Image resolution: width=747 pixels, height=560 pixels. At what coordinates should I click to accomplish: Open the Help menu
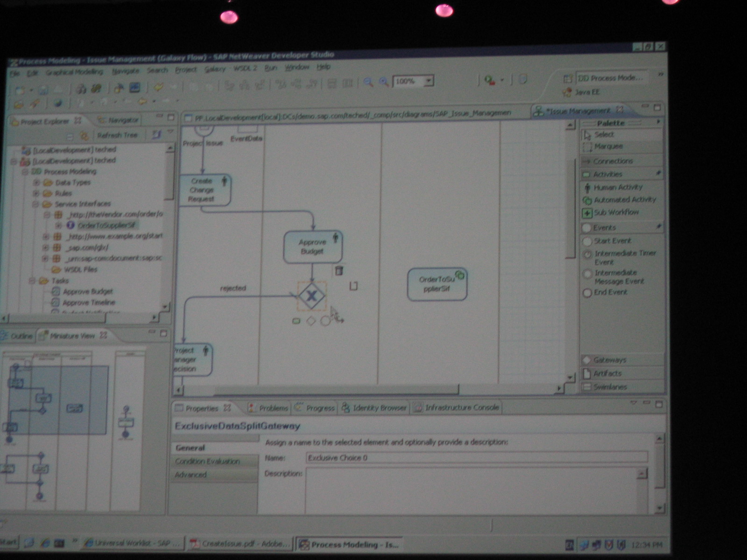(324, 67)
